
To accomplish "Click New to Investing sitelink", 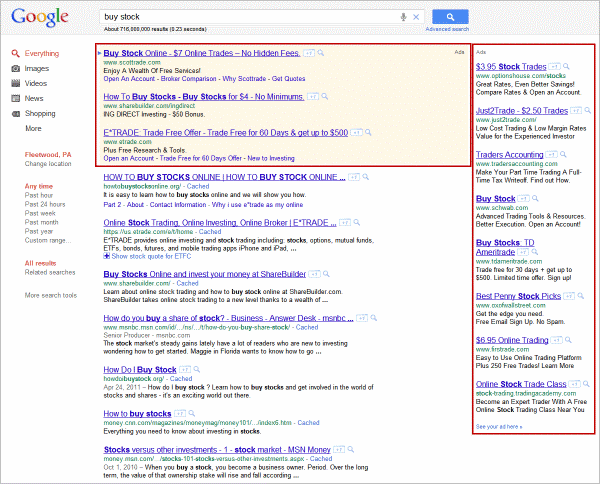I will click(271, 158).
